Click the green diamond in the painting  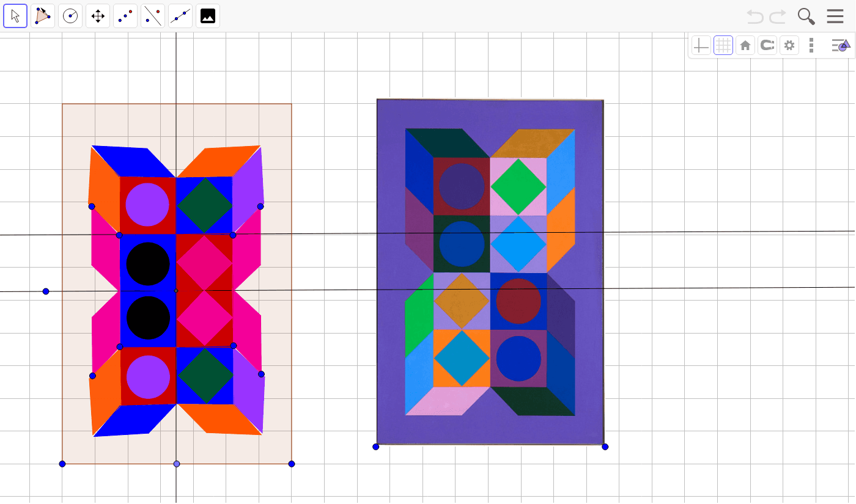click(x=518, y=187)
